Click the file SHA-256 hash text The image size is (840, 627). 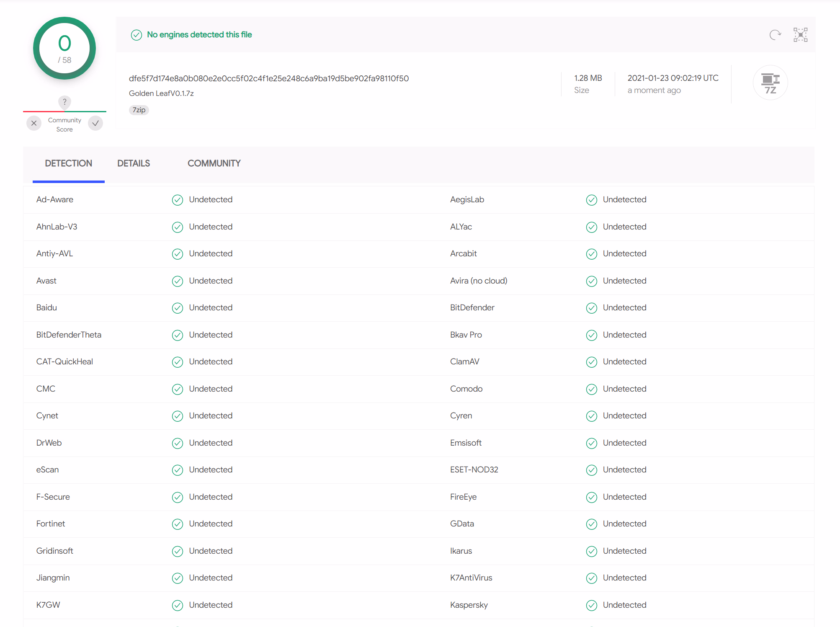269,78
